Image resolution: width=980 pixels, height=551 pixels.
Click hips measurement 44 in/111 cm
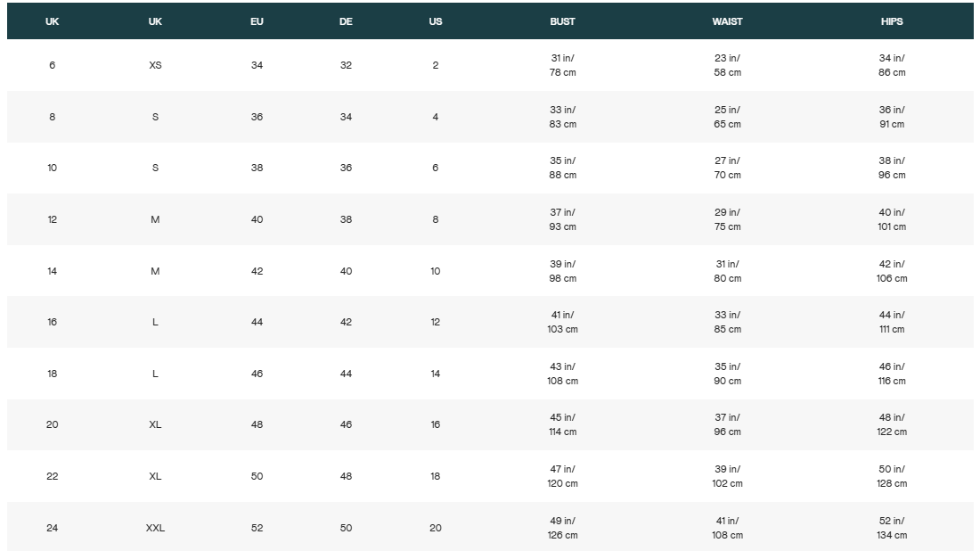click(x=891, y=322)
